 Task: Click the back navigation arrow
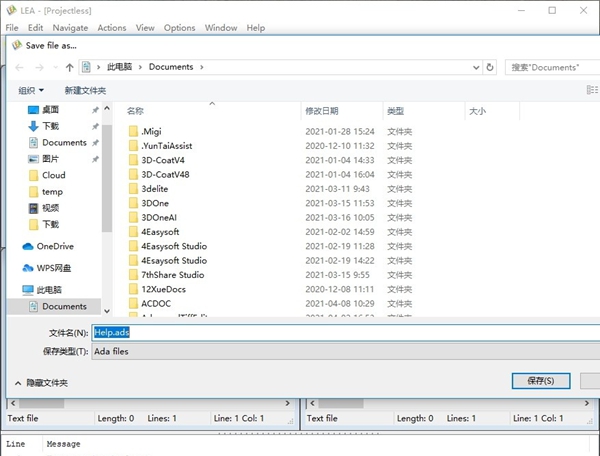[x=19, y=68]
